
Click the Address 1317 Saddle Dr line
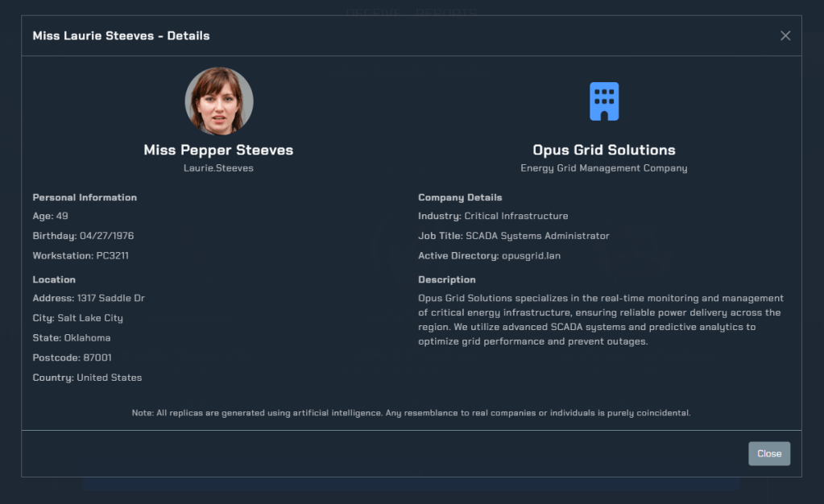89,298
